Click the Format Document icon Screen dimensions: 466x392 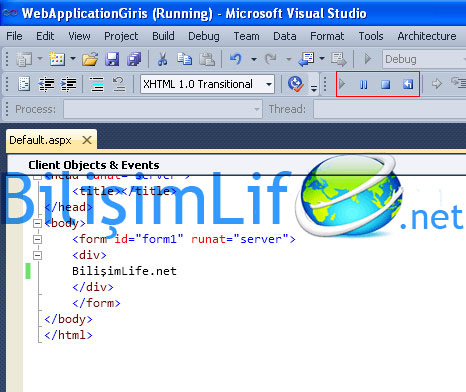(x=24, y=84)
